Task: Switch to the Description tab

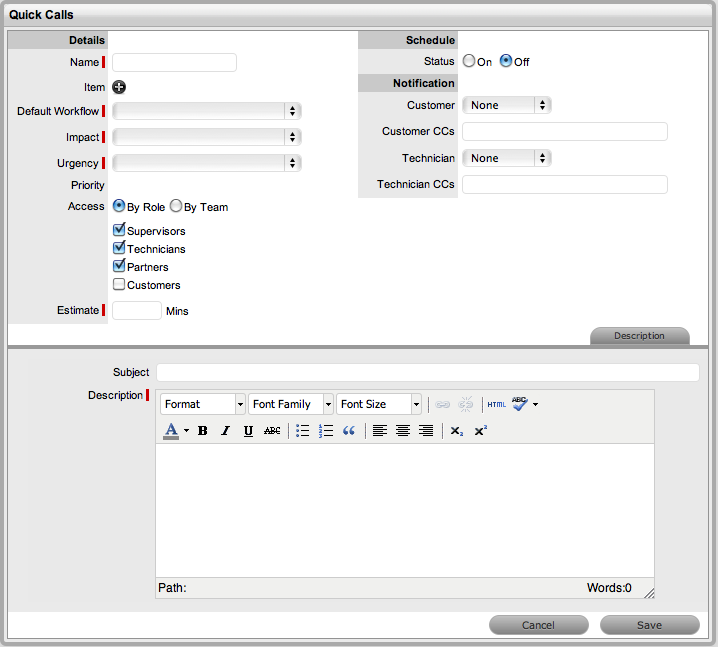Action: point(640,336)
